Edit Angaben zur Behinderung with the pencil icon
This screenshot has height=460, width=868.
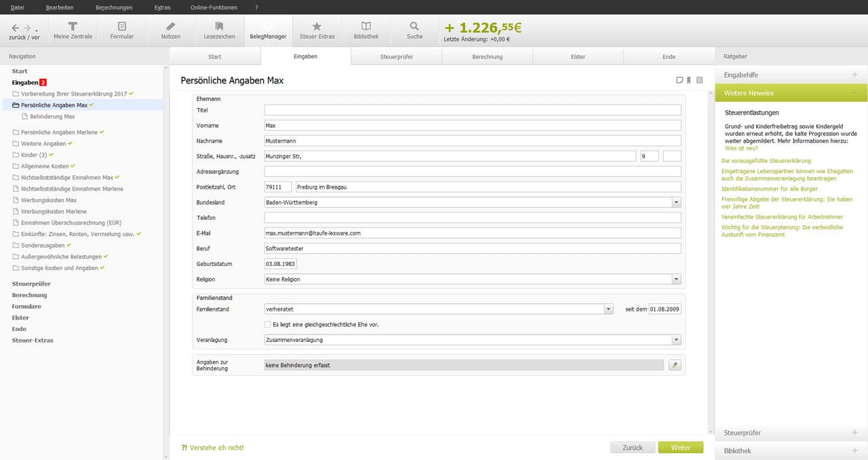click(x=675, y=364)
